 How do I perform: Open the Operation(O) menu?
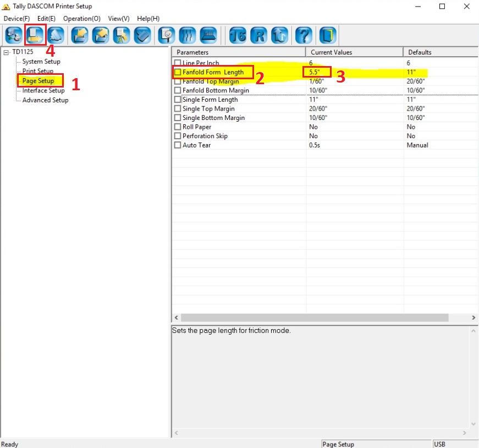[82, 19]
